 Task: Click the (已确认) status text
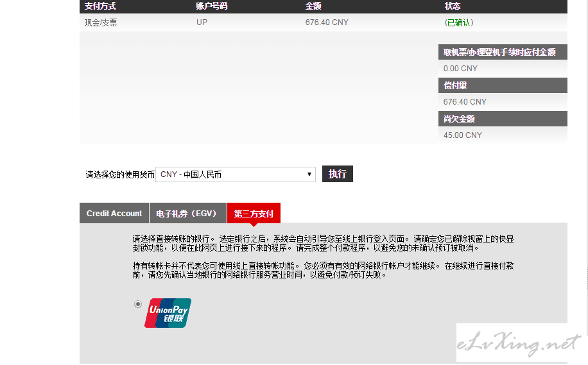[459, 22]
